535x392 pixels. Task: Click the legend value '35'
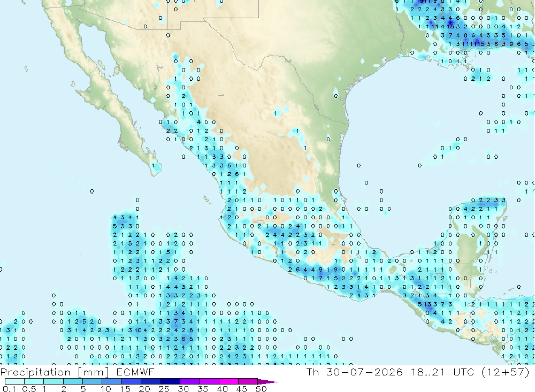pos(203,389)
